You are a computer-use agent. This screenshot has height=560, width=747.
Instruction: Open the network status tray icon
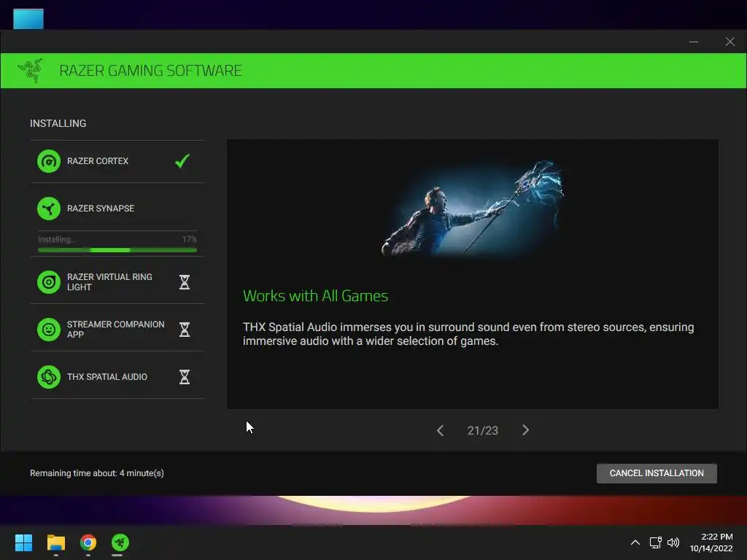[656, 542]
